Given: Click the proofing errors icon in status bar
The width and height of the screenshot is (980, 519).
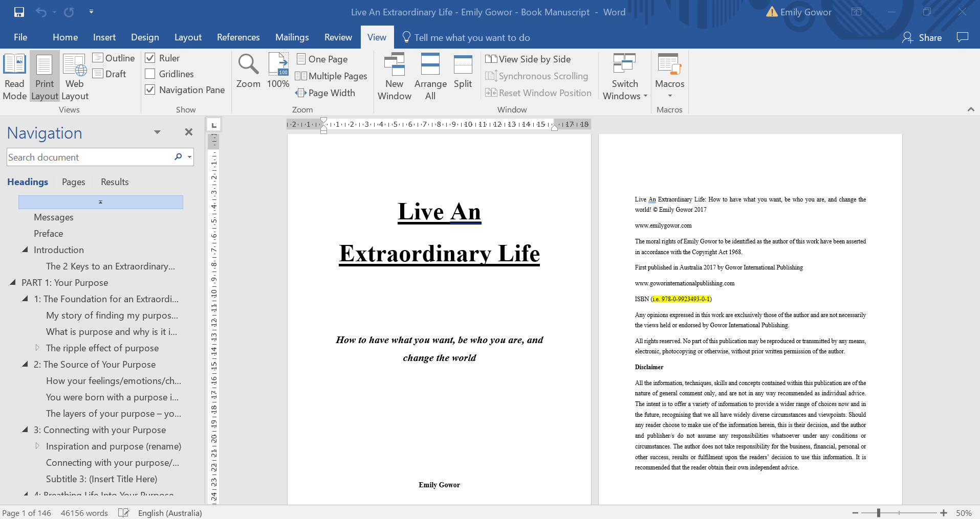Looking at the screenshot, I should pyautogui.click(x=123, y=513).
